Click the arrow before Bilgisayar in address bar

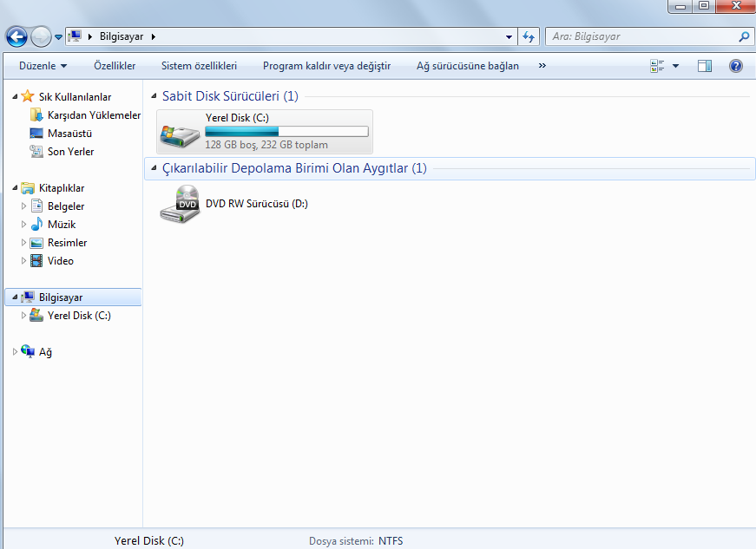point(89,36)
